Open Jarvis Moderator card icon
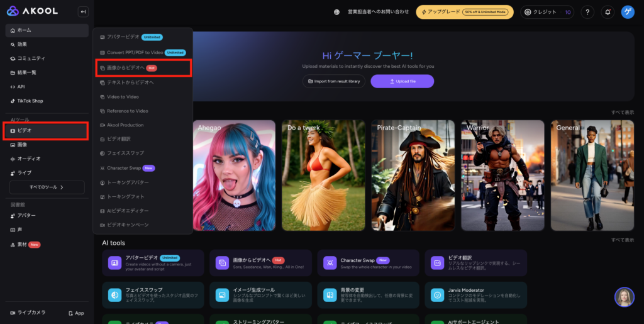This screenshot has width=644, height=324. pos(438,295)
